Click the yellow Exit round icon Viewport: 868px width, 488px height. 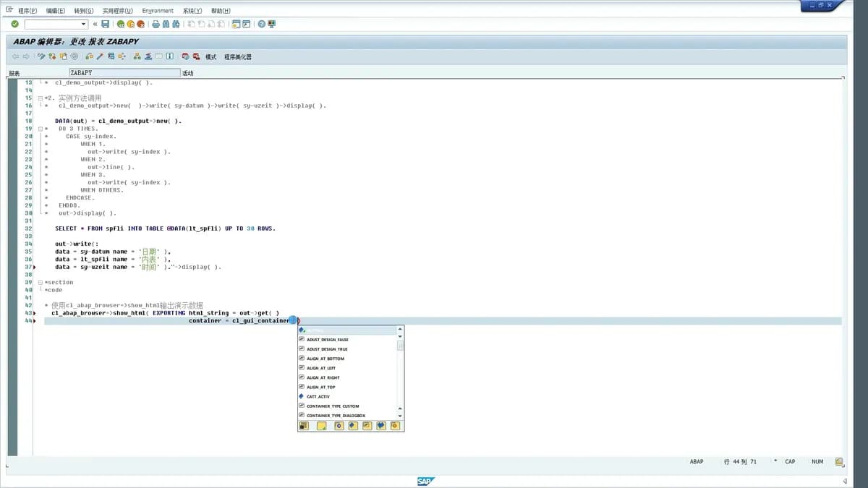pos(131,24)
